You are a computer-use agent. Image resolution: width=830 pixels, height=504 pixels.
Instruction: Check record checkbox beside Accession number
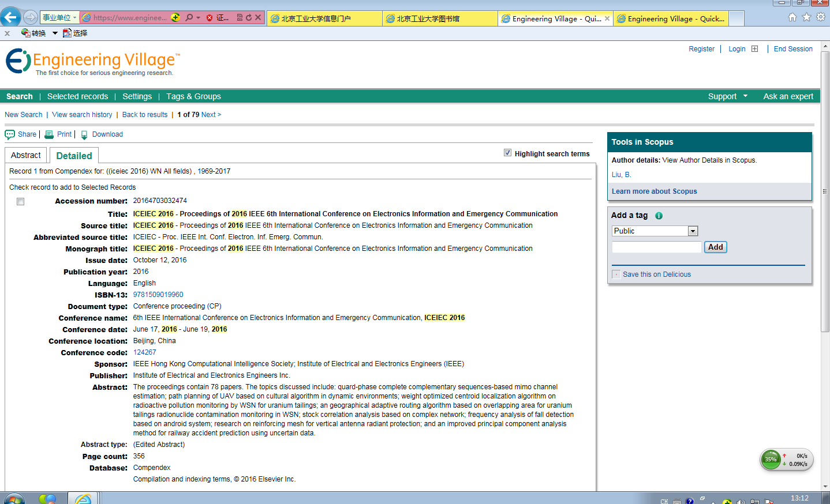[x=21, y=201]
